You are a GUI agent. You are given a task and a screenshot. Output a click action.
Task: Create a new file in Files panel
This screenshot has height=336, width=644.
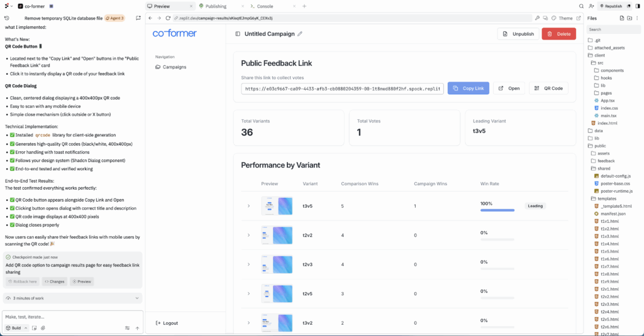622,18
